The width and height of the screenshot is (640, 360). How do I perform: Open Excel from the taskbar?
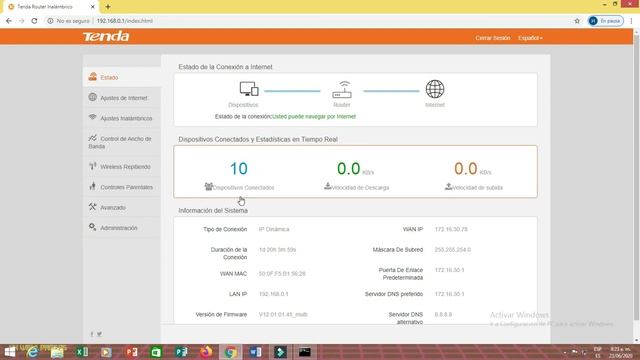tap(82, 352)
